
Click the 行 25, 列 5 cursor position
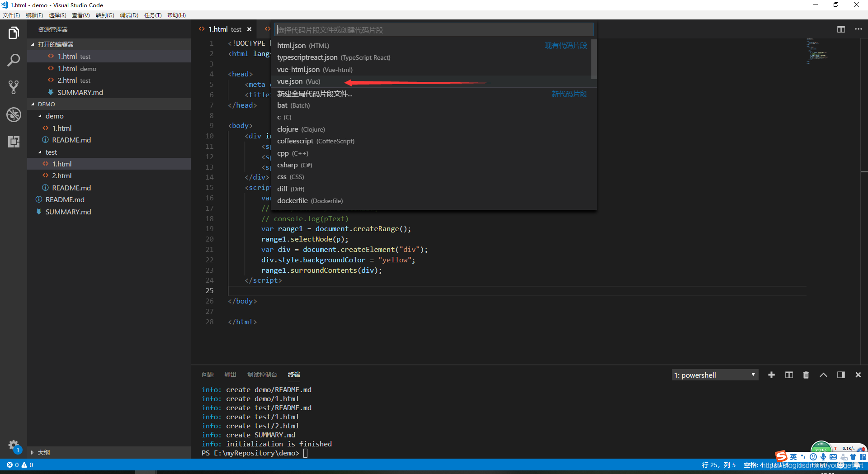(718, 465)
